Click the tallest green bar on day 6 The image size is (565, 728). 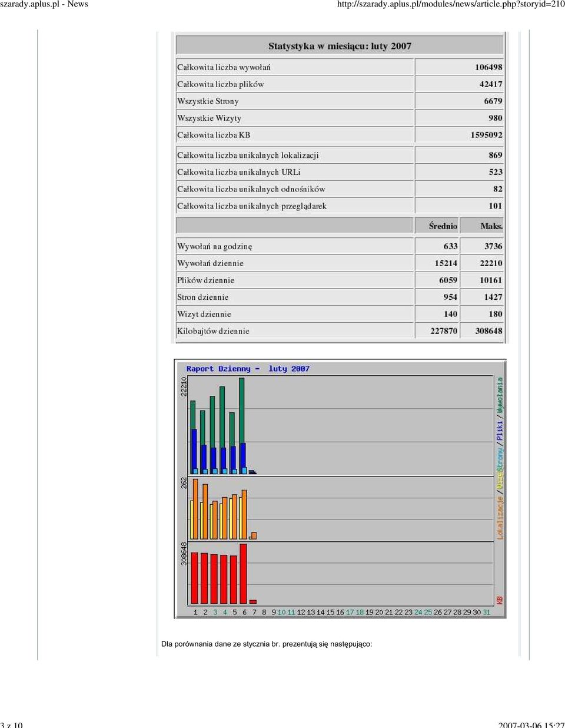click(x=241, y=410)
